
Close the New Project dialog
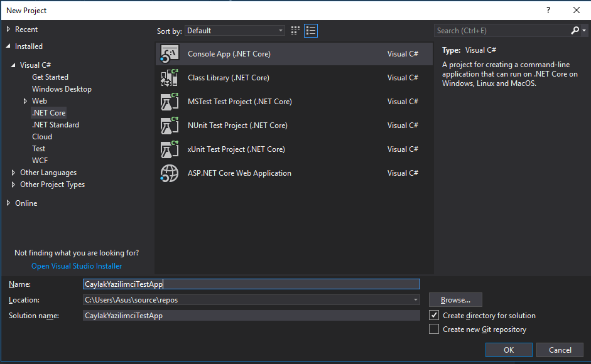[577, 11]
